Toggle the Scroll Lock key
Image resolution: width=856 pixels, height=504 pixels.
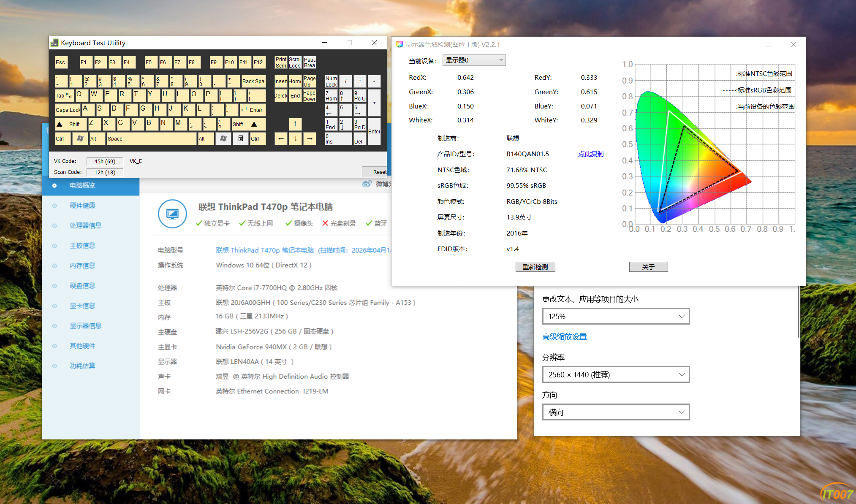pyautogui.click(x=295, y=62)
